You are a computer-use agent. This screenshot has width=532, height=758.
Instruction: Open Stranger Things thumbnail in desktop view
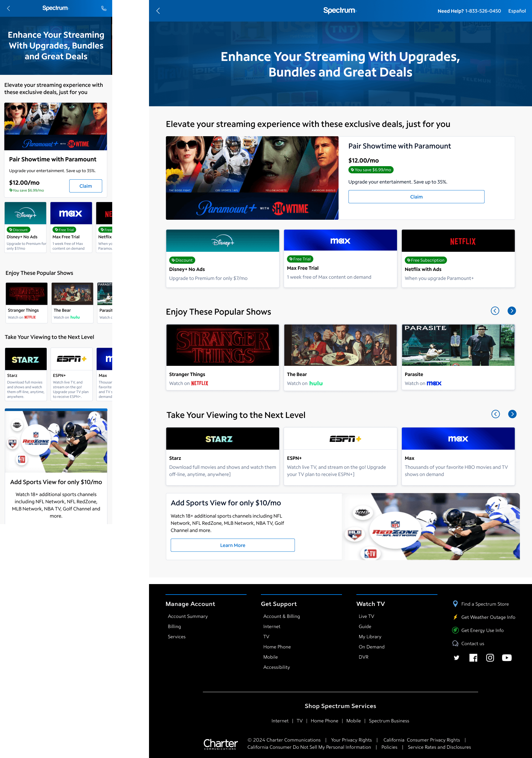(x=223, y=345)
